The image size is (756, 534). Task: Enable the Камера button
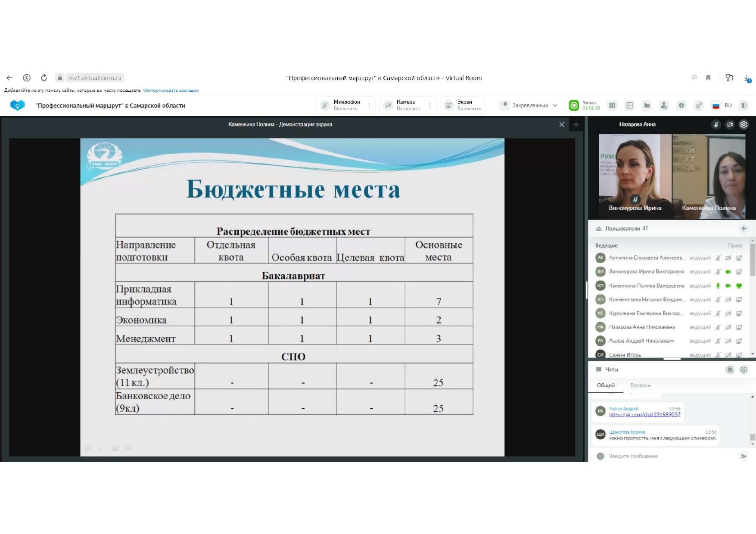tap(403, 106)
